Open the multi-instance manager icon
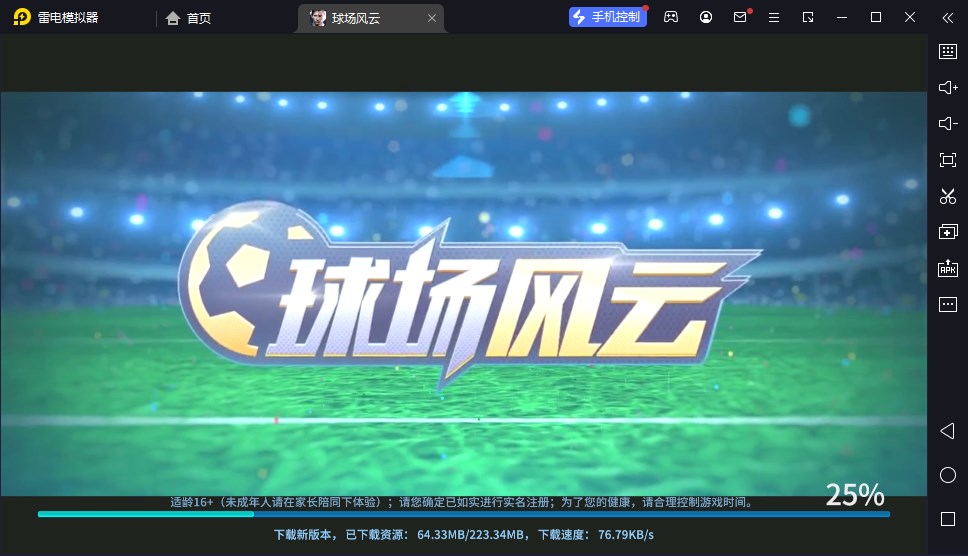Image resolution: width=968 pixels, height=556 pixels. coord(948,232)
